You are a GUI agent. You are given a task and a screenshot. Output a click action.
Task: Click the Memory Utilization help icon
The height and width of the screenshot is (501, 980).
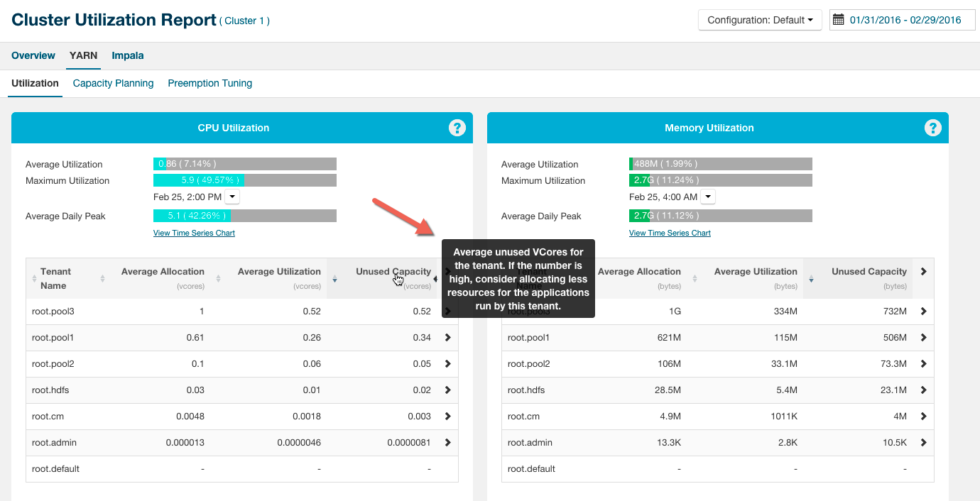(x=932, y=128)
